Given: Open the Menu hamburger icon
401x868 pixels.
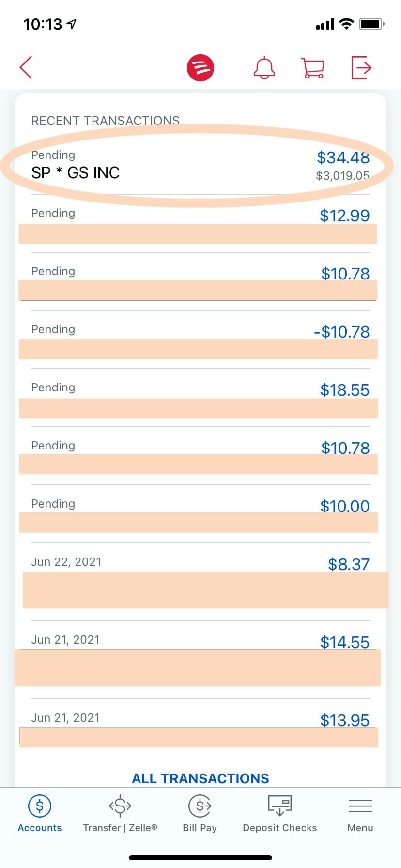Looking at the screenshot, I should [x=360, y=814].
